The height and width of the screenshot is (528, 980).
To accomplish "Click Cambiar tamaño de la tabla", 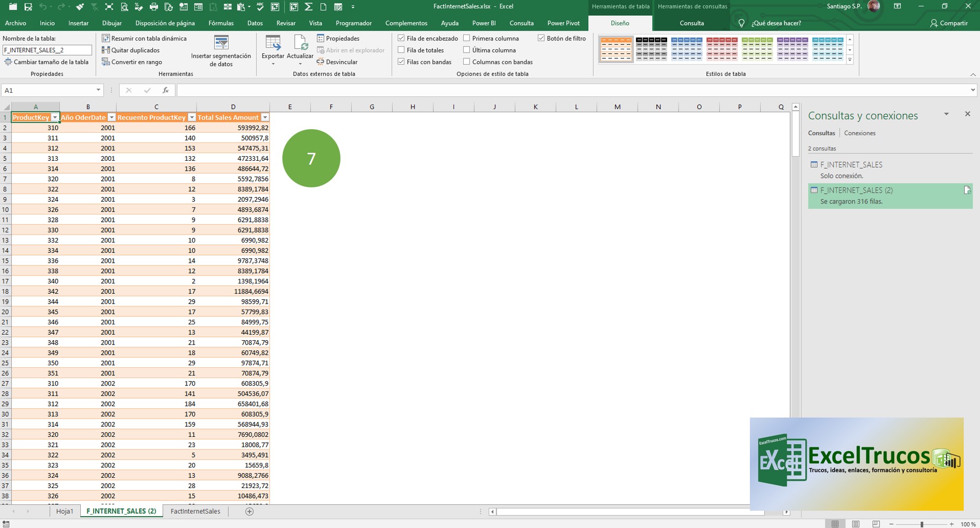I will 46,62.
